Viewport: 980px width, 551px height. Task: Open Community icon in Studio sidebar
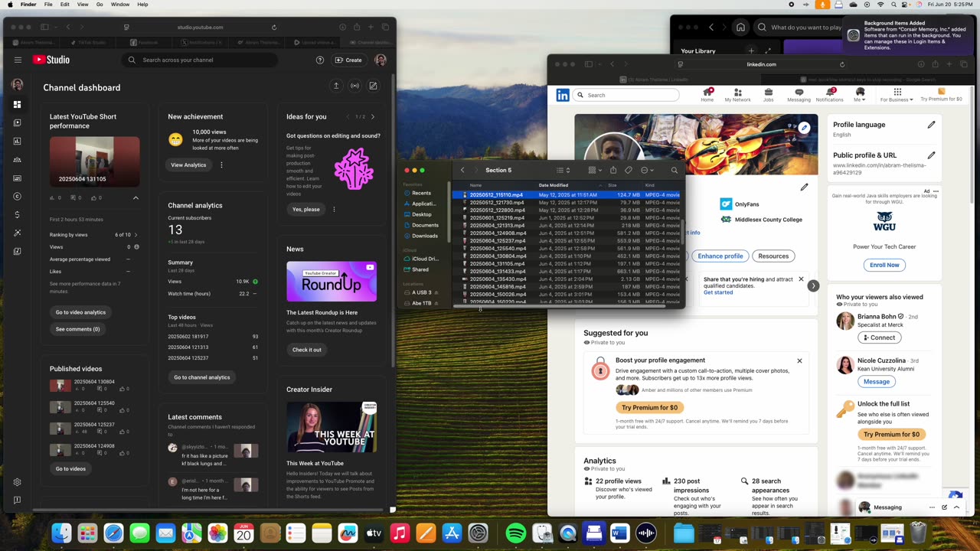pos(17,159)
